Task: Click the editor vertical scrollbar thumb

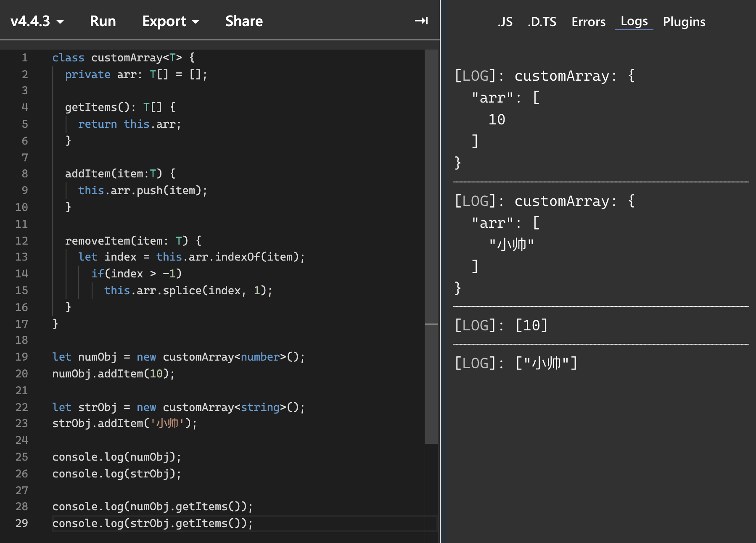Action: click(431, 246)
